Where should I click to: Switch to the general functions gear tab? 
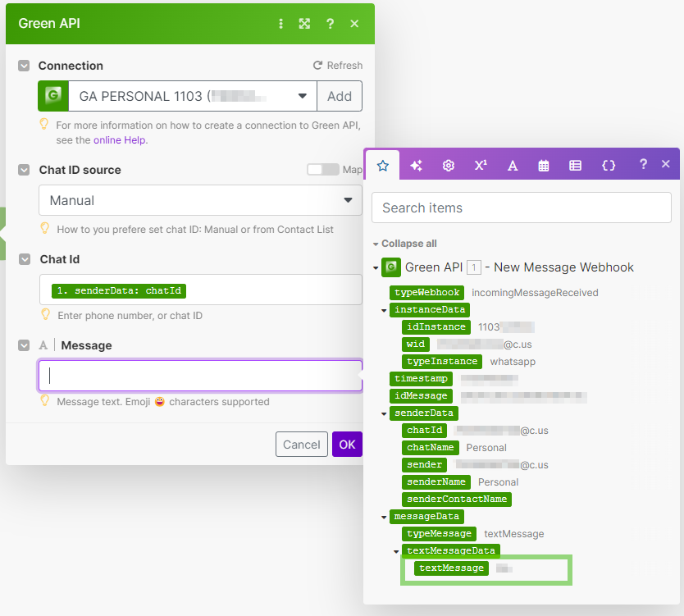coord(448,165)
